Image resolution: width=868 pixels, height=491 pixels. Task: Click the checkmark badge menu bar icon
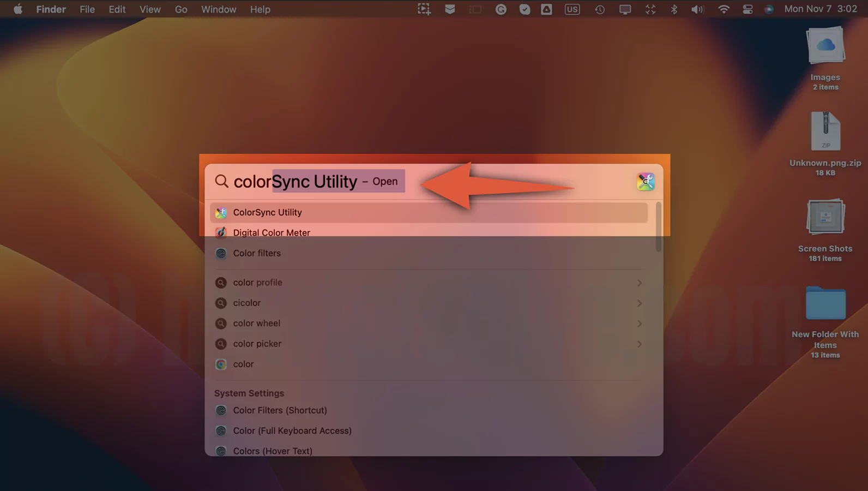tap(525, 9)
